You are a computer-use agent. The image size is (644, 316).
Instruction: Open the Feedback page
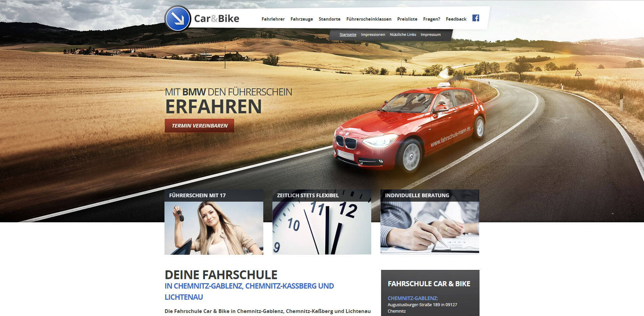[456, 19]
